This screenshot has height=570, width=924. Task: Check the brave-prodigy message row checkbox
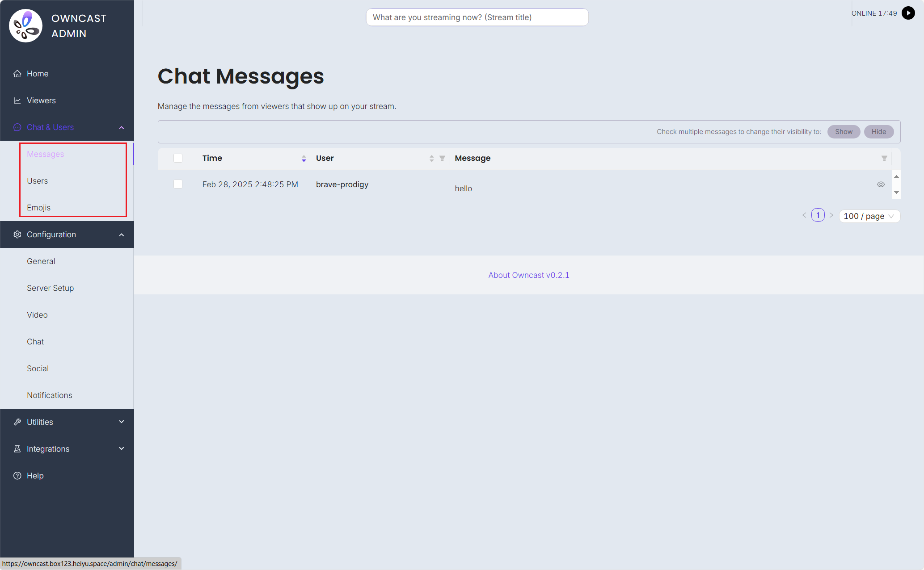coord(178,184)
